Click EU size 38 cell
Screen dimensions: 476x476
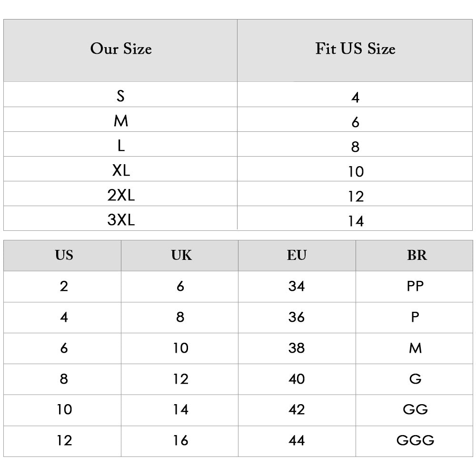coord(297,348)
